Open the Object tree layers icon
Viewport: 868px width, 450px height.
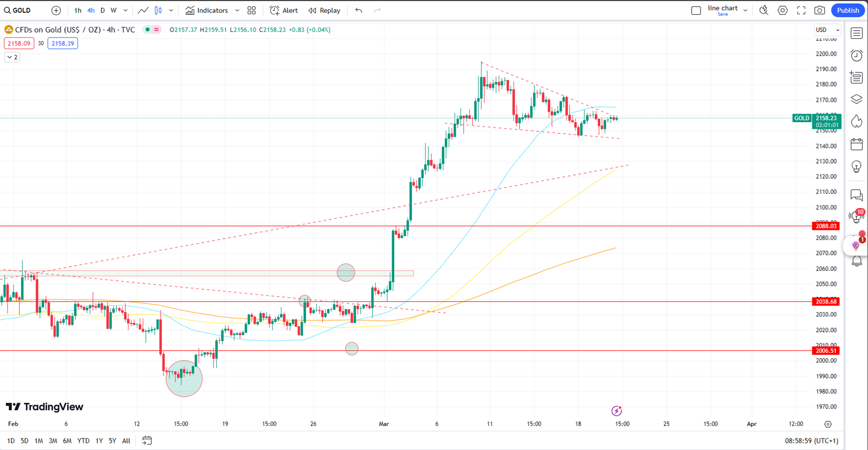(856, 99)
